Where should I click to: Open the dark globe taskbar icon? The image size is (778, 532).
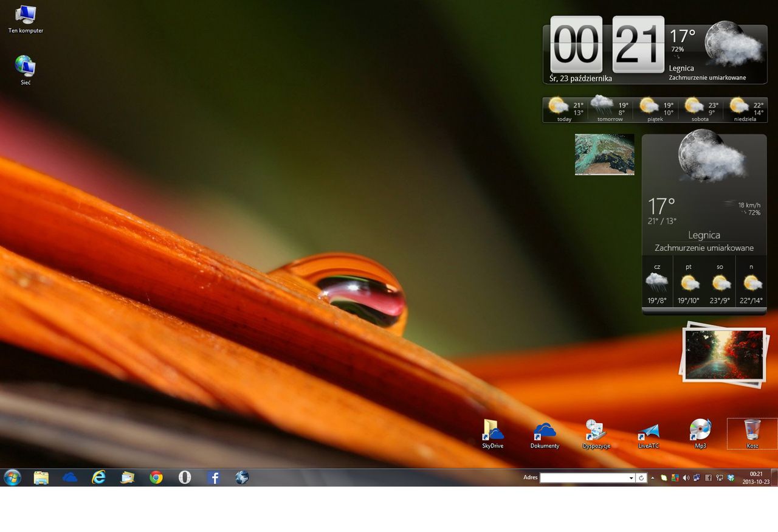[x=242, y=477]
